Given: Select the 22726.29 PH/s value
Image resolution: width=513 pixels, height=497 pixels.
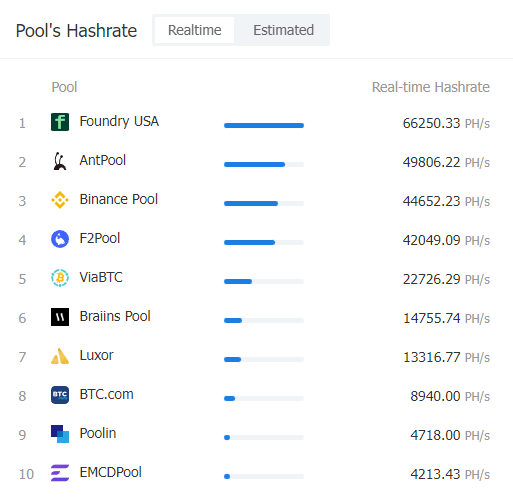Looking at the screenshot, I should [446, 279].
